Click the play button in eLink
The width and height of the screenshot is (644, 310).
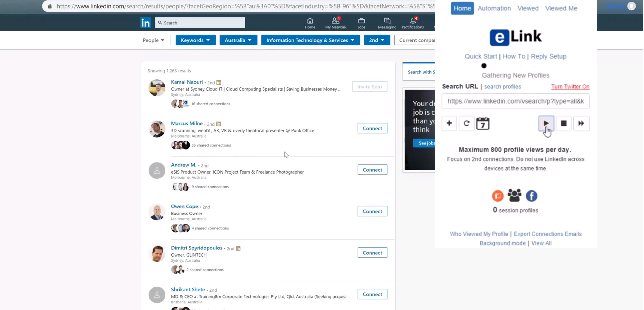tap(546, 123)
